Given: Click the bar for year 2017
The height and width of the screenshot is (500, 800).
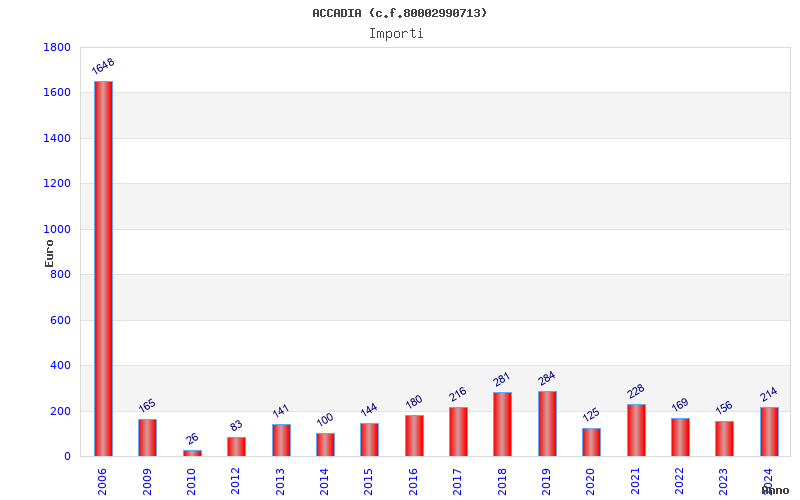Looking at the screenshot, I should click(458, 432).
